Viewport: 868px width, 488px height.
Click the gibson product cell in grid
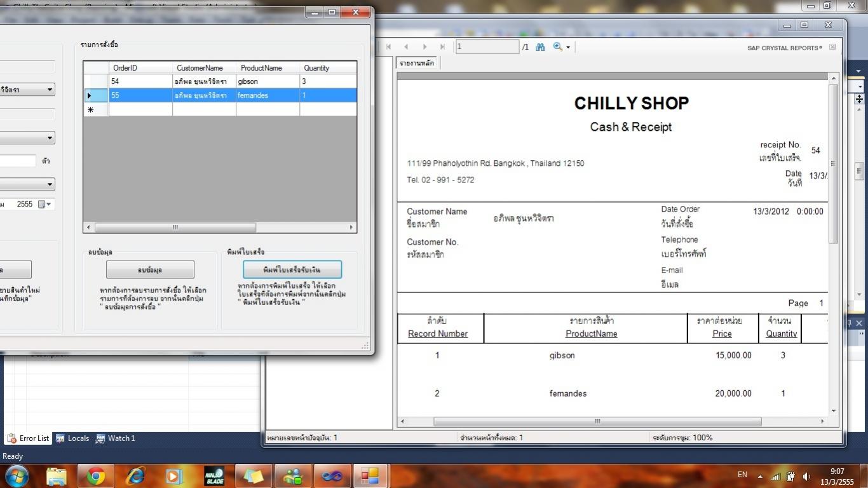point(268,81)
